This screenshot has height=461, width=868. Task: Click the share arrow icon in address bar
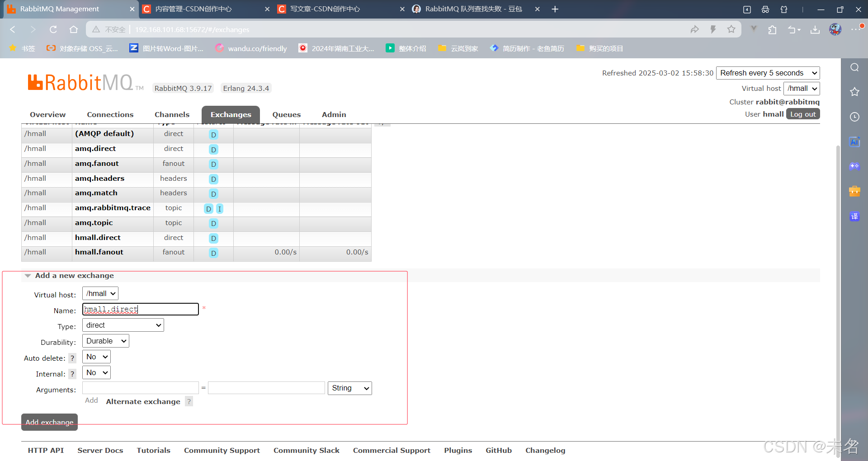[x=695, y=29]
